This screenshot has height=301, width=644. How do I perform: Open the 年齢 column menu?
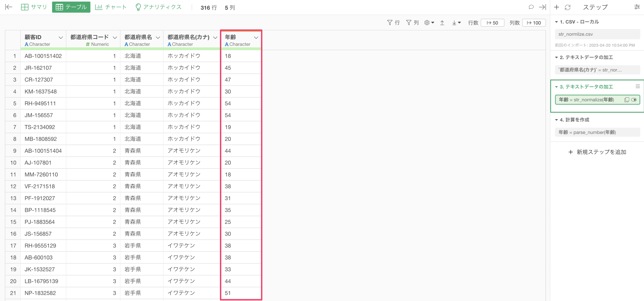(256, 38)
